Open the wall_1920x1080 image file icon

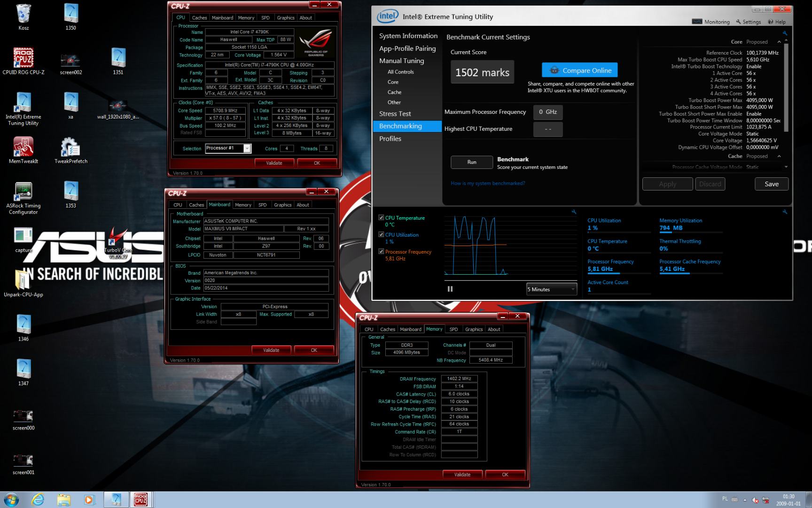pos(118,108)
